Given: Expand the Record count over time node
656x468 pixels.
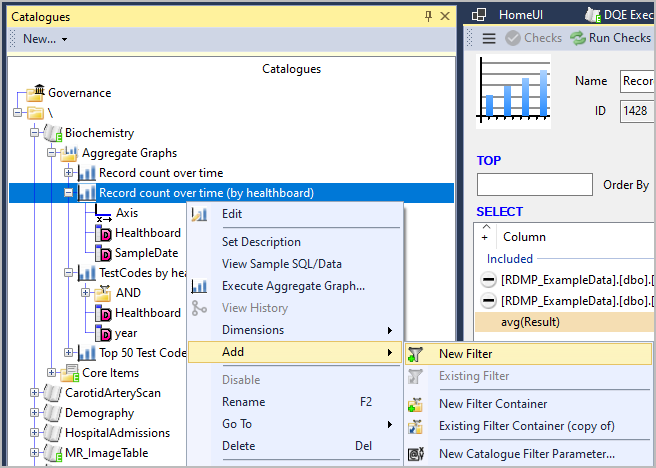Looking at the screenshot, I should pos(69,173).
